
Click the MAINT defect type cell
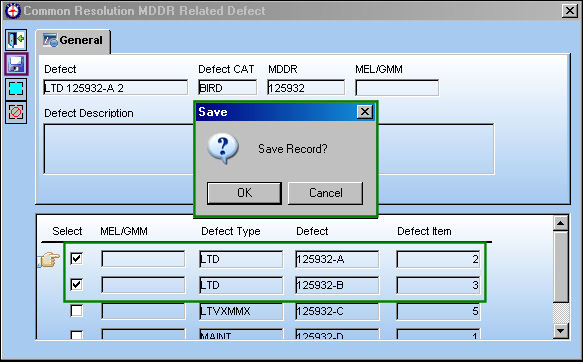241,334
